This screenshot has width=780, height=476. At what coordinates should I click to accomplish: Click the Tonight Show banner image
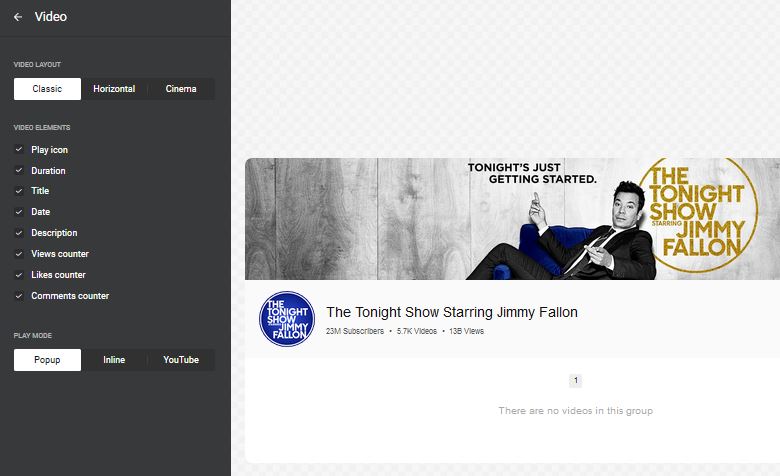click(512, 219)
